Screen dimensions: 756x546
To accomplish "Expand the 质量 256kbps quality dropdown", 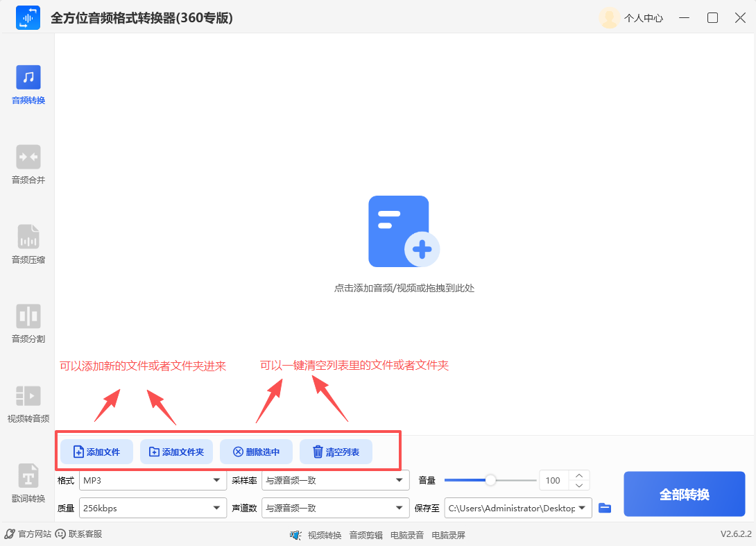I will [153, 508].
